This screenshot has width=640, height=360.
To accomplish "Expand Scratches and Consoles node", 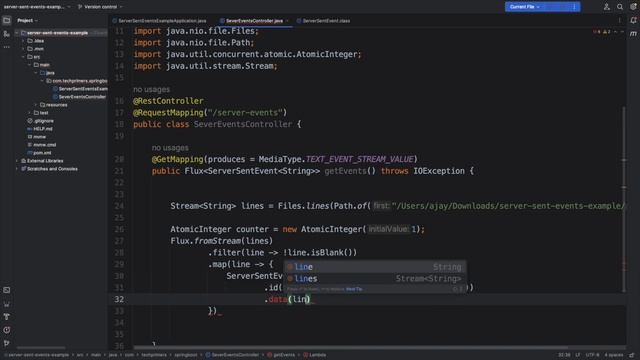I will 17,169.
